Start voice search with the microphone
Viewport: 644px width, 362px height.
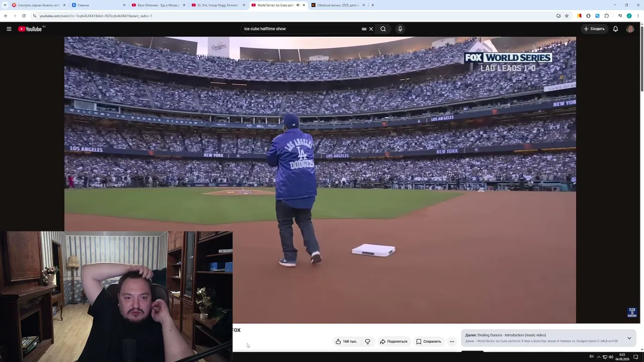point(400,29)
